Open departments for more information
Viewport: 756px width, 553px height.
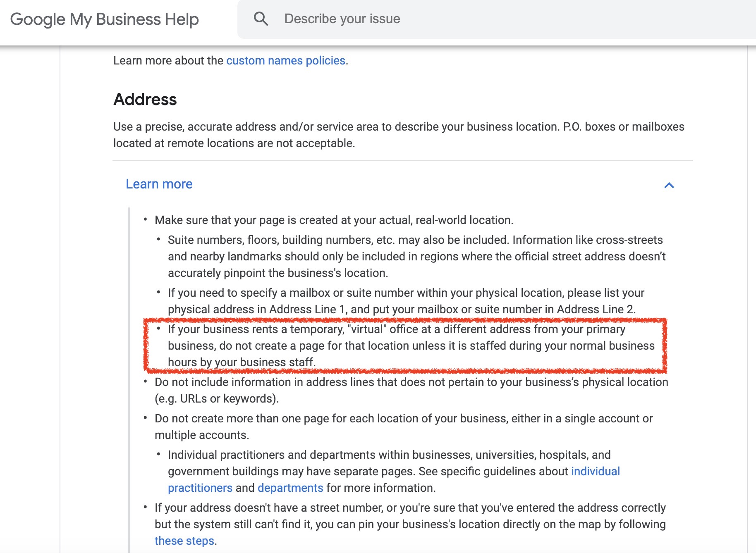[290, 488]
